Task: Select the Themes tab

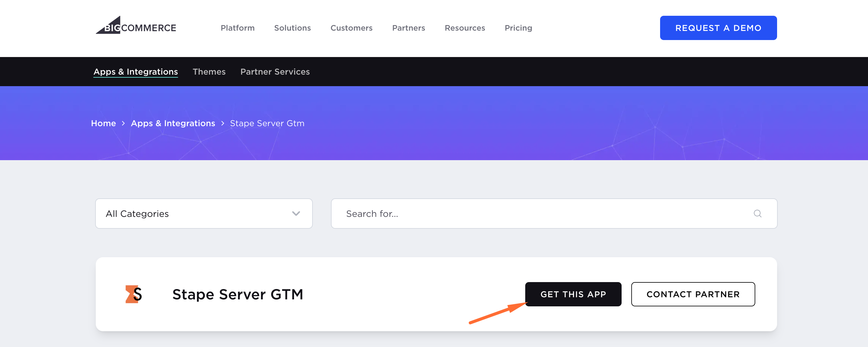Action: pyautogui.click(x=209, y=72)
